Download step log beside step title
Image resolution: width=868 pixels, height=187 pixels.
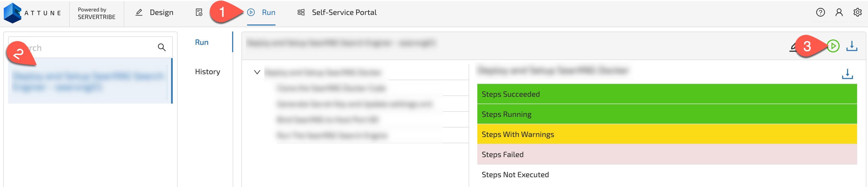(x=848, y=74)
